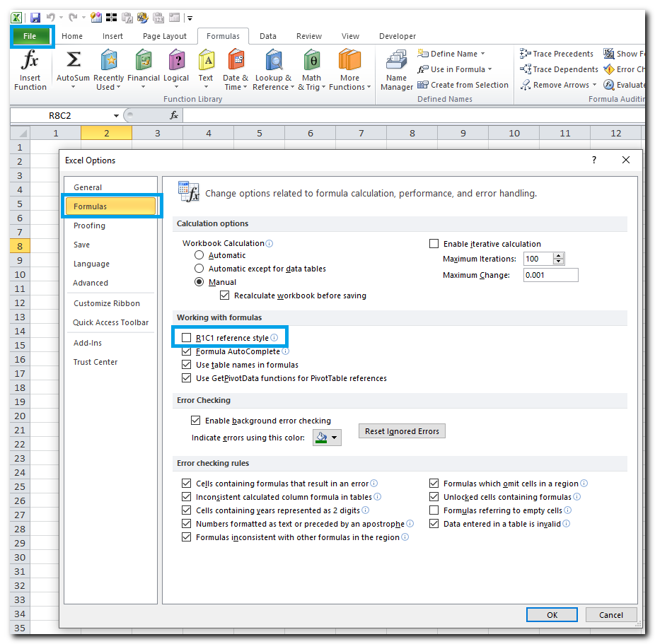
Task: Open the Lookup & Reference icon
Action: (273, 60)
